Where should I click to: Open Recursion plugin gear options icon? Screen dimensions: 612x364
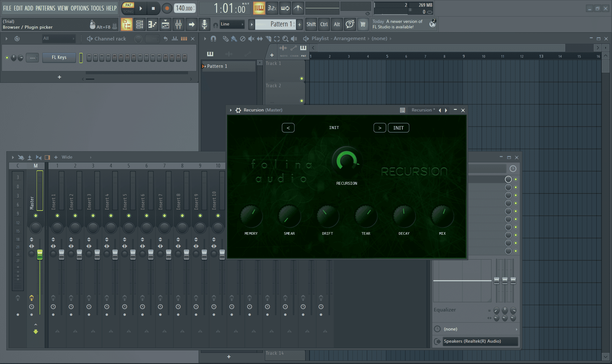(x=238, y=110)
